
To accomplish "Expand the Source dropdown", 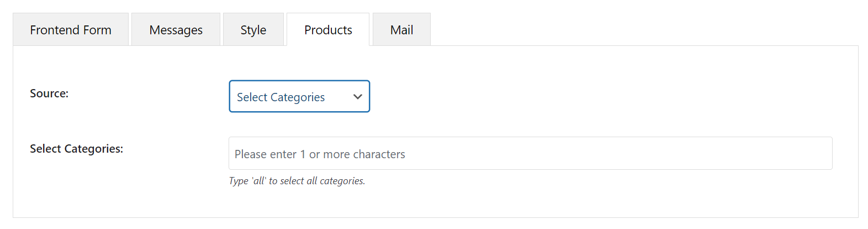I will (x=299, y=97).
